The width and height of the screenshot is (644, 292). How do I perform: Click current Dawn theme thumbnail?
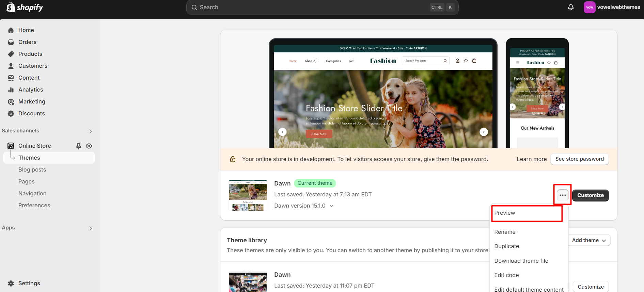[x=248, y=195]
